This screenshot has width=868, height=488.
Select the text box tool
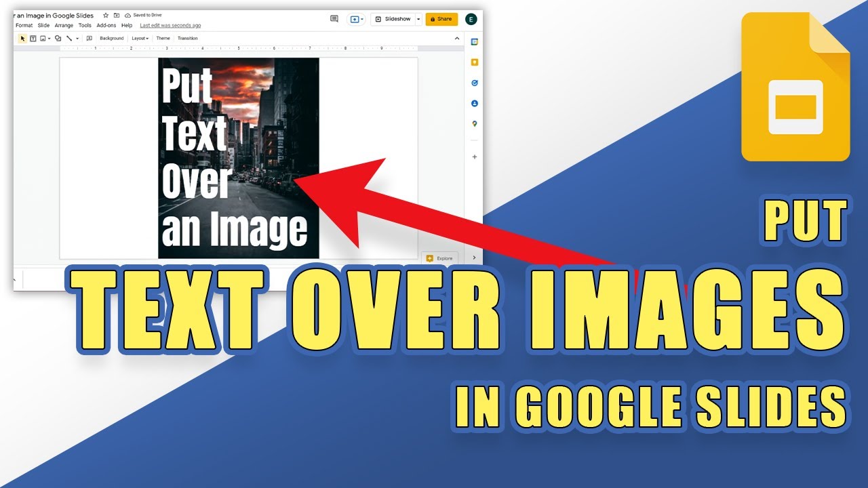(33, 39)
